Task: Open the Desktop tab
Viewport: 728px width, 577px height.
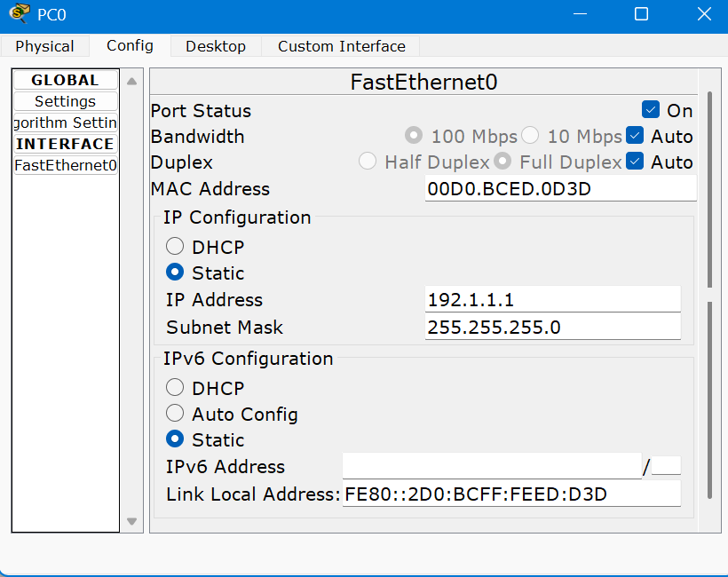Action: point(216,46)
